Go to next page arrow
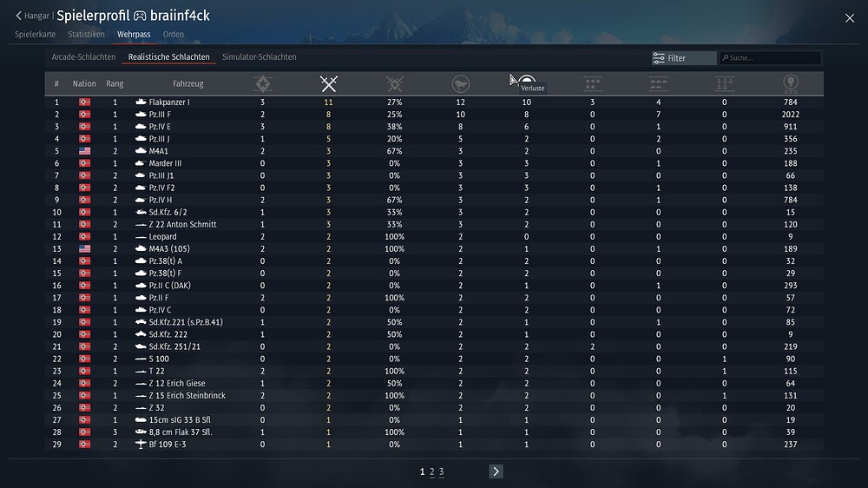The width and height of the screenshot is (868, 488). [496, 472]
